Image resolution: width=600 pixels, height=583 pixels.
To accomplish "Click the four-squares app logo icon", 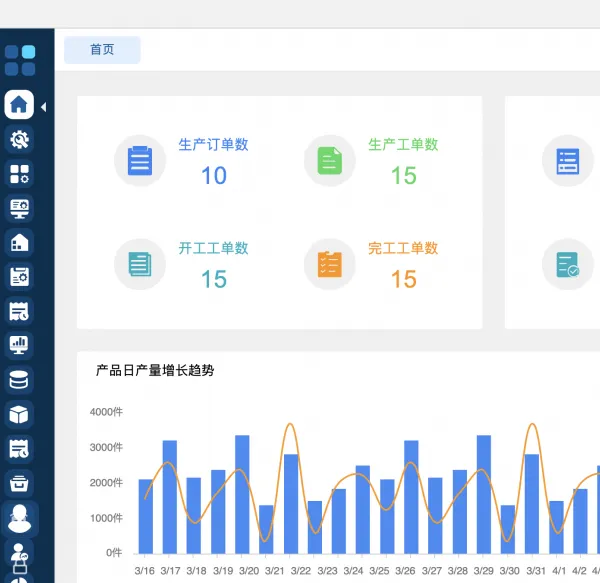I will [20, 60].
